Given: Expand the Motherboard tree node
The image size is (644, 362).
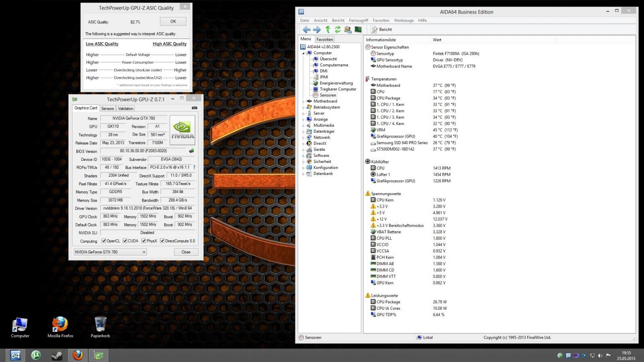Looking at the screenshot, I should (x=303, y=101).
